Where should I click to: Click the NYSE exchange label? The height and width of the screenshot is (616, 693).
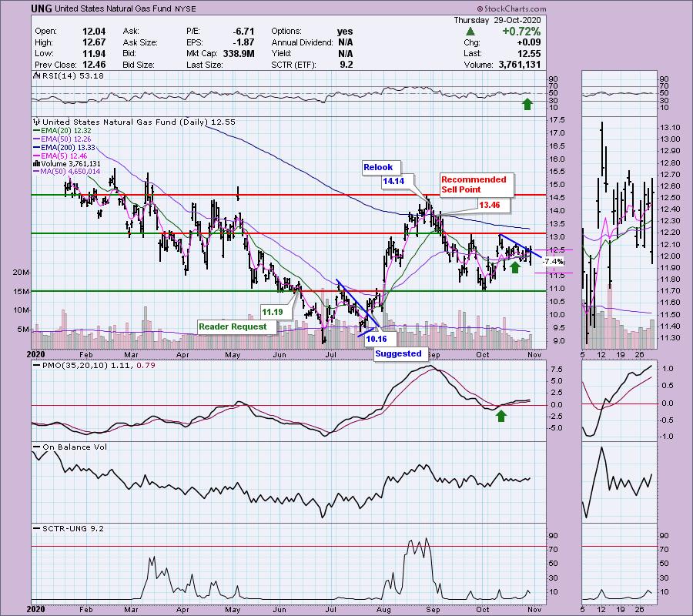click(185, 8)
